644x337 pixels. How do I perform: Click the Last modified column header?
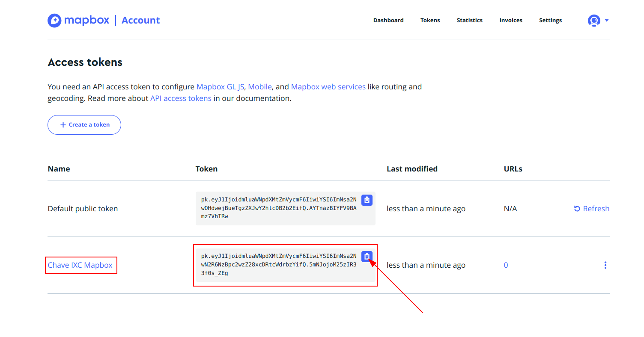click(412, 169)
